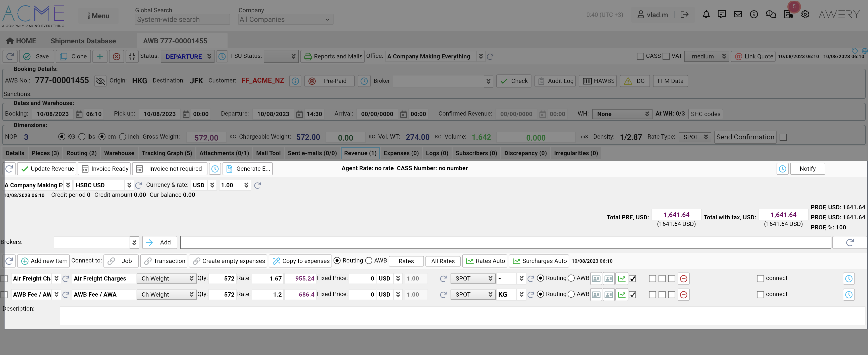The width and height of the screenshot is (868, 355).
Task: Click the red cancel circle icon in toolbar
Action: (116, 56)
